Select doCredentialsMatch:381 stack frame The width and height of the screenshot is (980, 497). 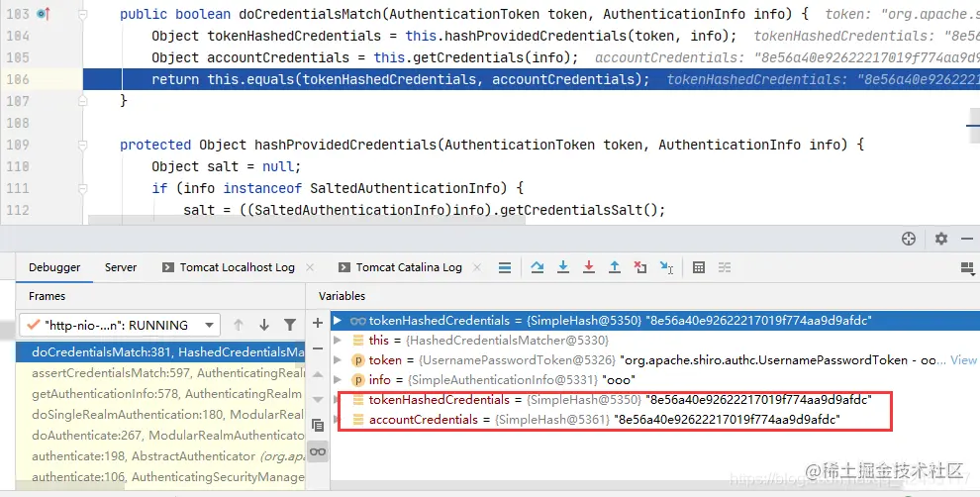point(160,352)
